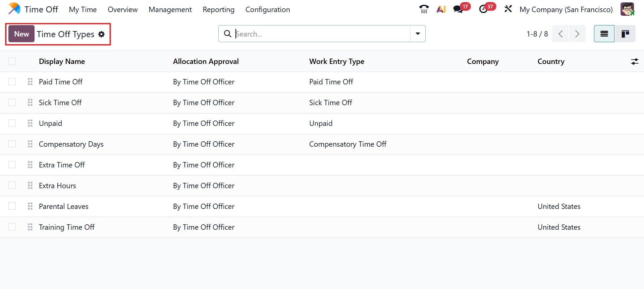Open optional columns settings toggle
644x289 pixels.
pyautogui.click(x=635, y=62)
